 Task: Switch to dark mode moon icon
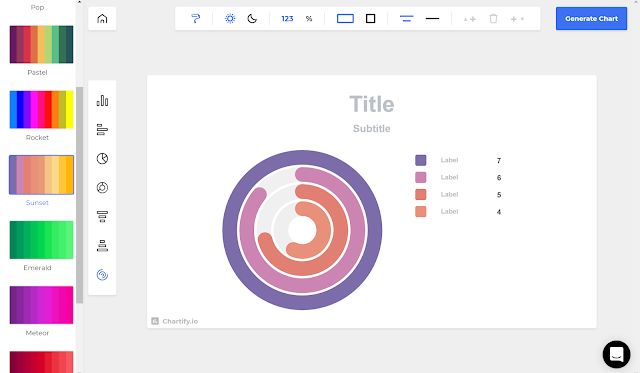(x=252, y=19)
